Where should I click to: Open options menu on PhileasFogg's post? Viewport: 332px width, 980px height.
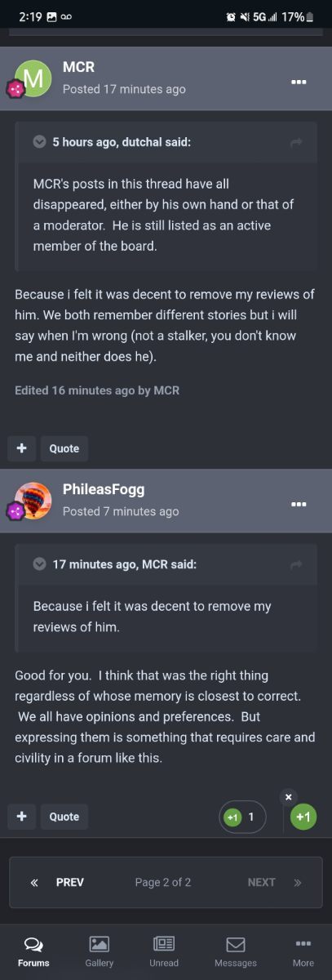point(299,504)
